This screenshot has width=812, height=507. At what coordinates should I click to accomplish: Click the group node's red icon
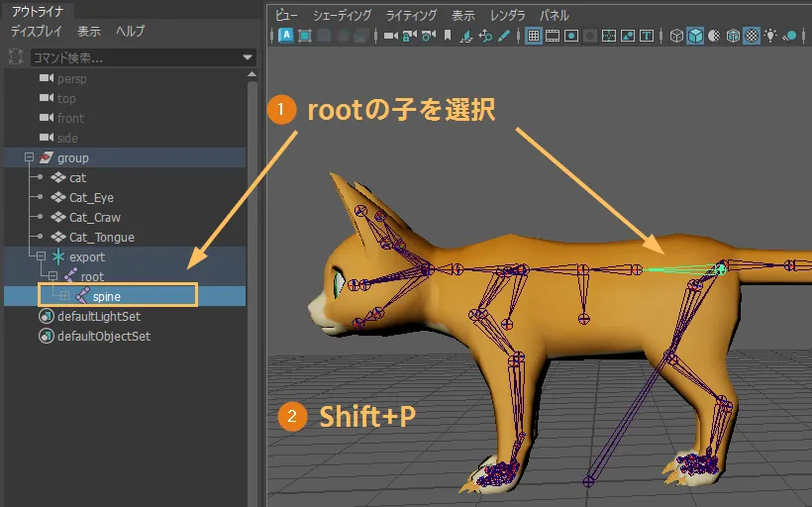[46, 157]
